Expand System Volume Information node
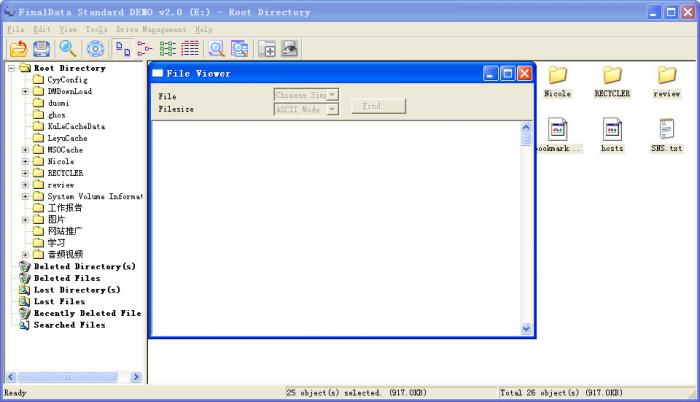Viewport: 700px width, 402px height. [25, 196]
